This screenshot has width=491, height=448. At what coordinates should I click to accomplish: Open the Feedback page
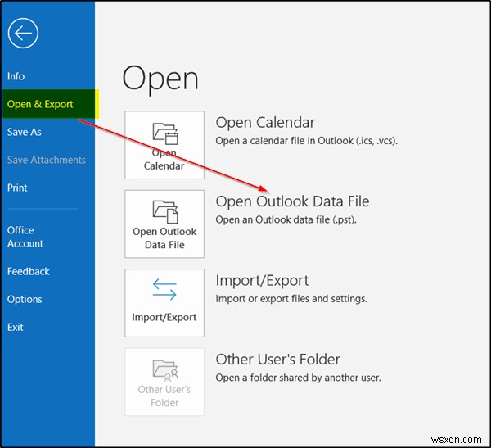[x=29, y=271]
